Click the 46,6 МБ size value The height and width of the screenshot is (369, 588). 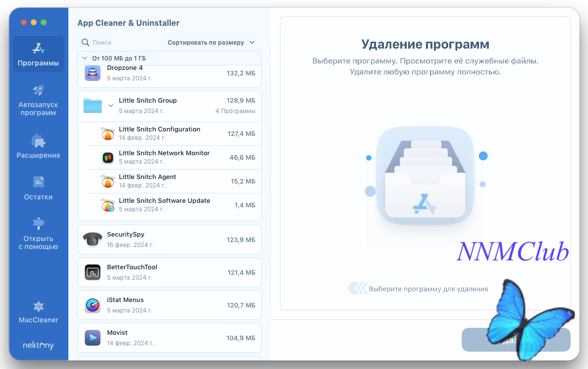click(x=242, y=158)
